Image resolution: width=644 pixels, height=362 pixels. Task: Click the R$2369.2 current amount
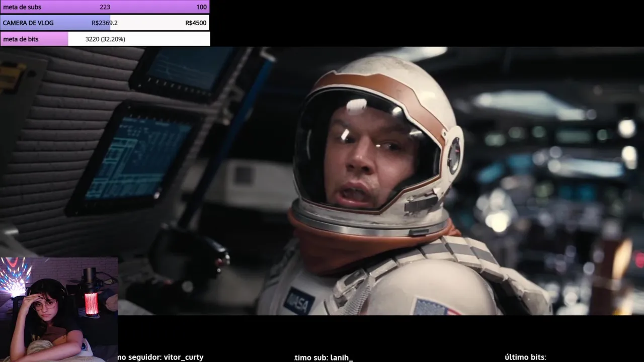tap(105, 23)
